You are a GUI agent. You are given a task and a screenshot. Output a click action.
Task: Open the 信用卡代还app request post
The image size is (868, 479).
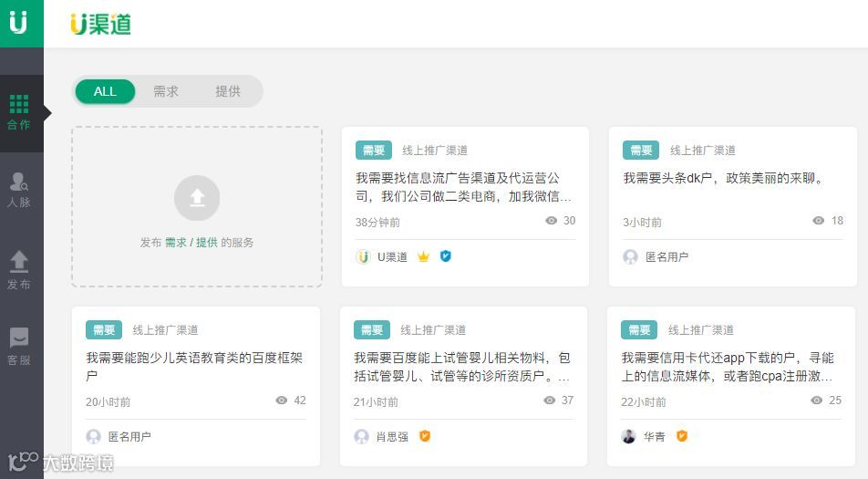click(x=728, y=367)
